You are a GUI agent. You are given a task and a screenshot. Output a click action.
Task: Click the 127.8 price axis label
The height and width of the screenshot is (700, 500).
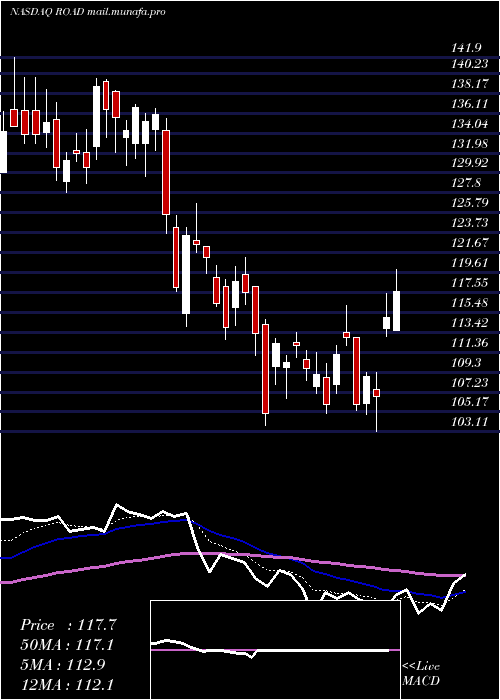(467, 183)
